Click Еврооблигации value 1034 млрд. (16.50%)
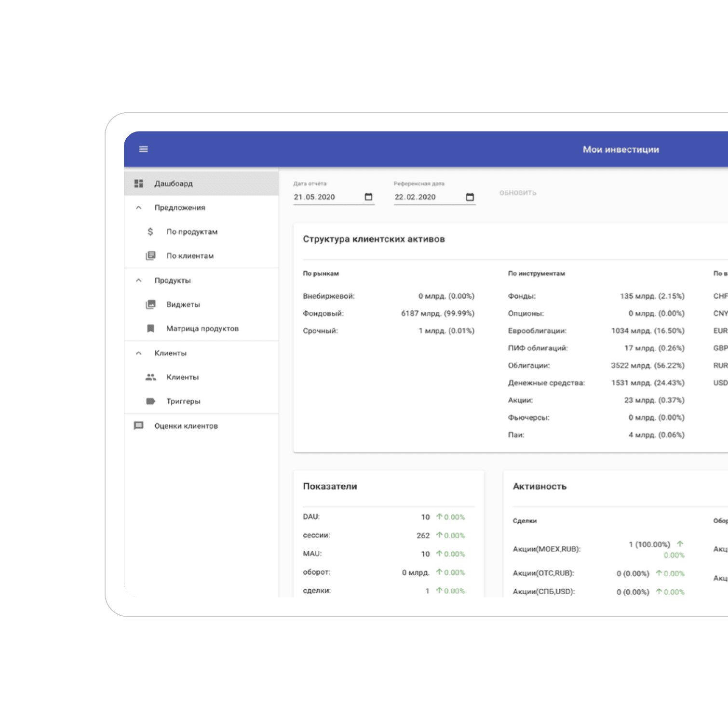 pyautogui.click(x=647, y=331)
